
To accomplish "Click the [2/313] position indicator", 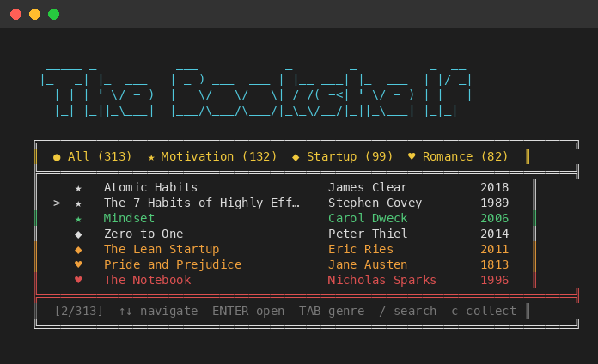I will 78,311.
